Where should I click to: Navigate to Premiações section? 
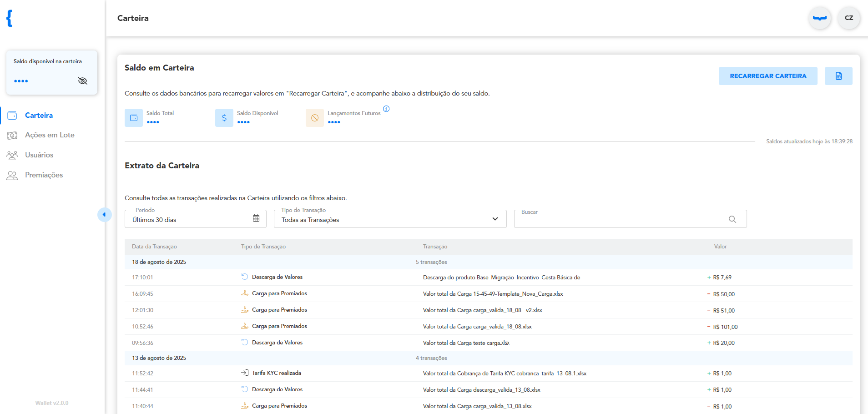[x=44, y=175]
